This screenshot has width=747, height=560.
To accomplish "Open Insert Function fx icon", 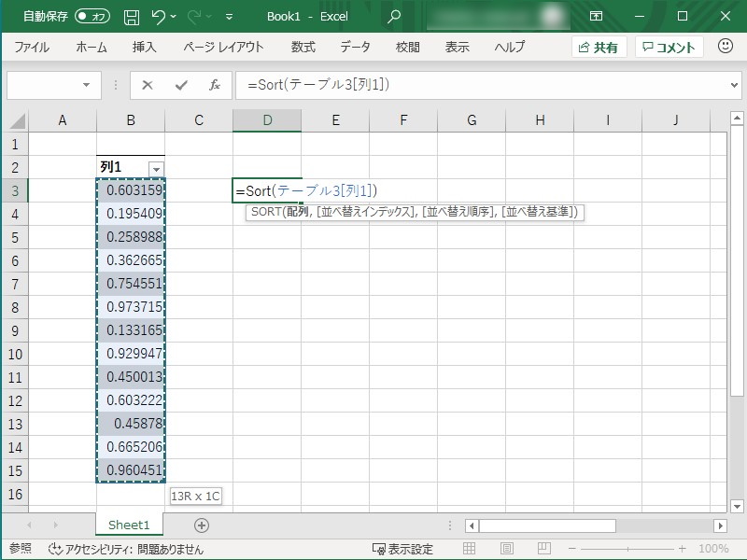I will 215,85.
